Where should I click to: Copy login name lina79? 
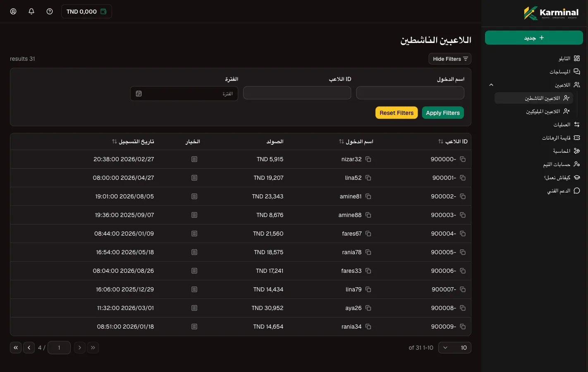[x=368, y=289]
